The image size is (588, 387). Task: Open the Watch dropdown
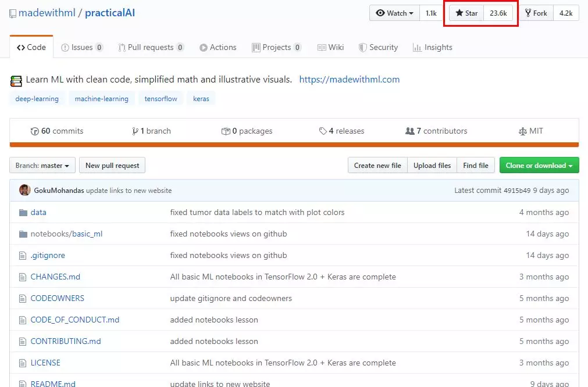(394, 13)
